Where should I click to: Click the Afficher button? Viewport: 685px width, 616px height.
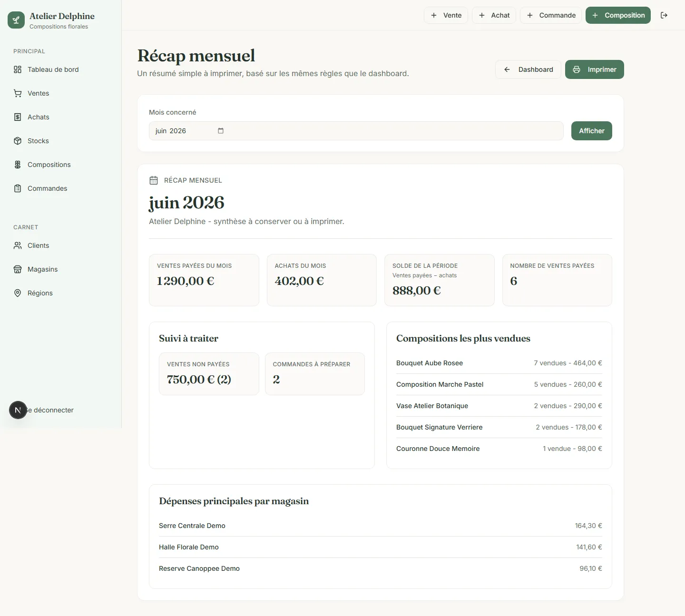[592, 131]
